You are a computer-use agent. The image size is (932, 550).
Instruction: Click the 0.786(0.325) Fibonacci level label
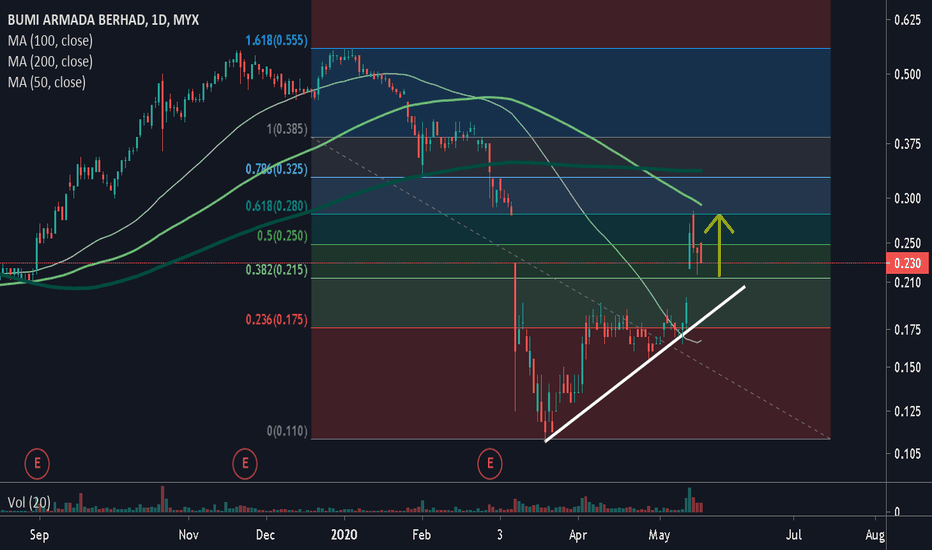tap(276, 169)
